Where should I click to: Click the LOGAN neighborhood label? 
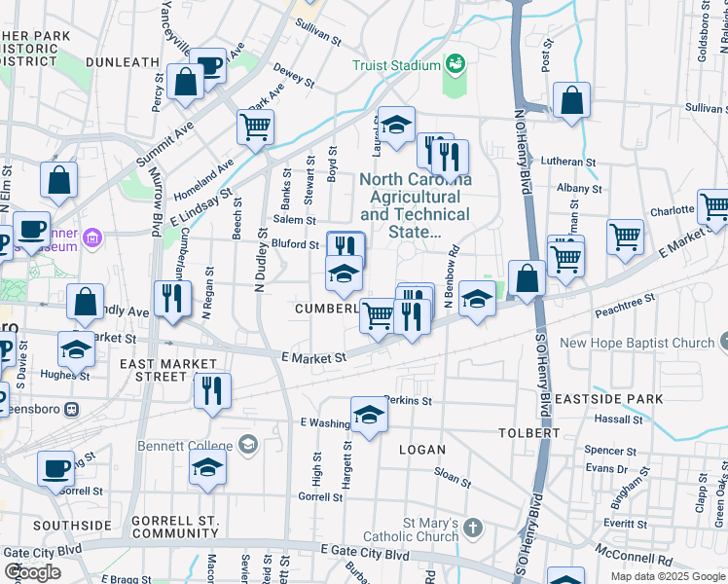(423, 450)
